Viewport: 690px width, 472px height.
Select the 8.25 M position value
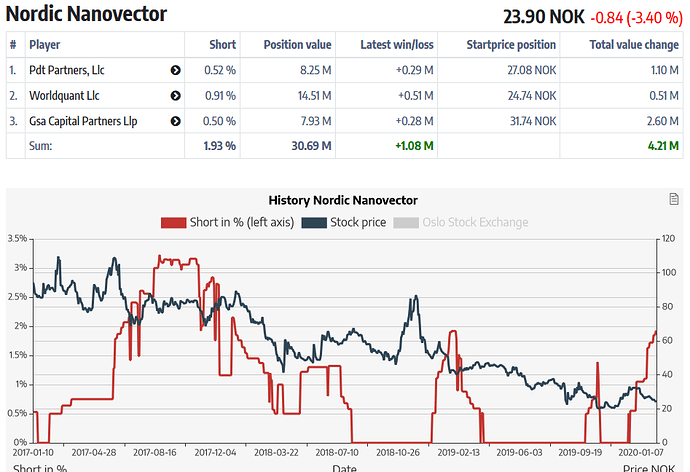coord(316,70)
